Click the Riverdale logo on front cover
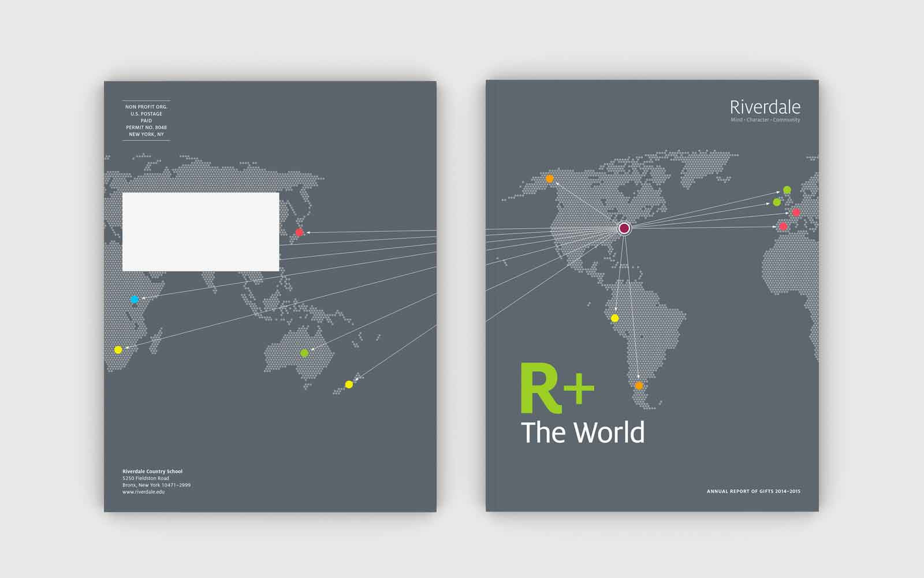 tap(765, 107)
